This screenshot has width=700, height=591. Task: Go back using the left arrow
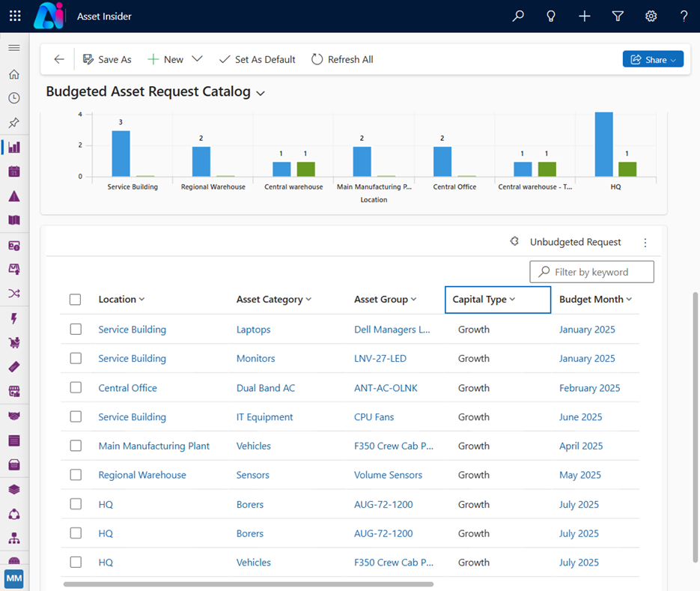pos(59,59)
